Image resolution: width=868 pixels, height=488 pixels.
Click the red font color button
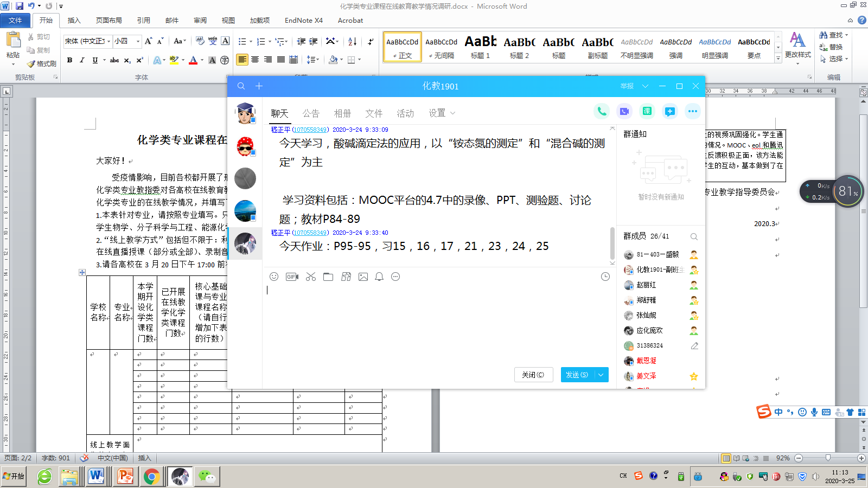[x=193, y=60]
